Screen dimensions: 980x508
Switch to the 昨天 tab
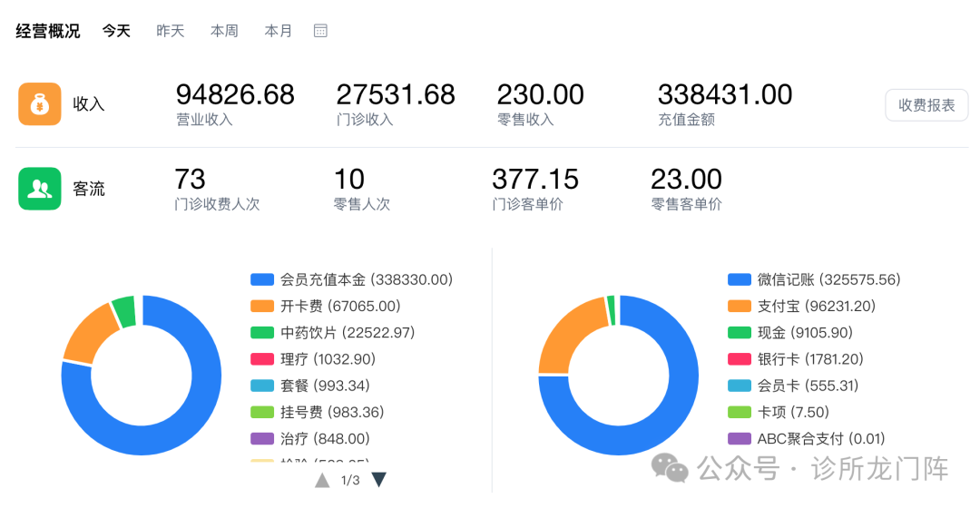(171, 31)
